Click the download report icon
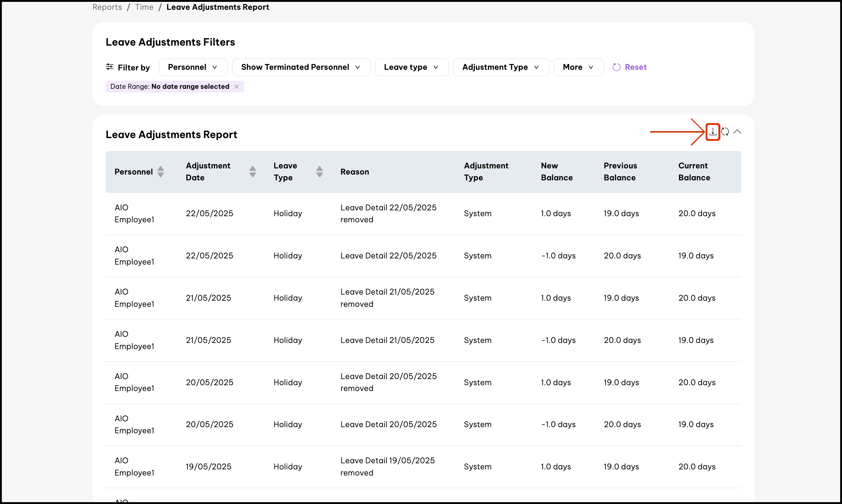842x504 pixels. 712,132
